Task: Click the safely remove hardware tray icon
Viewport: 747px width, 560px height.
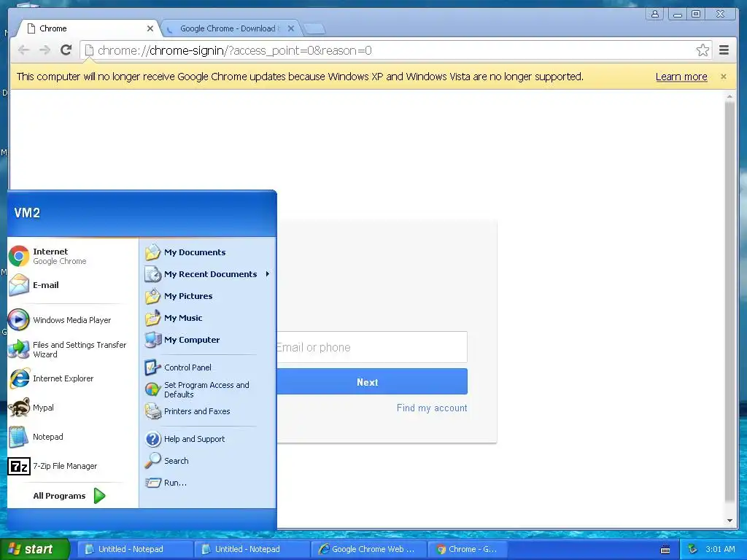Action: click(x=693, y=549)
